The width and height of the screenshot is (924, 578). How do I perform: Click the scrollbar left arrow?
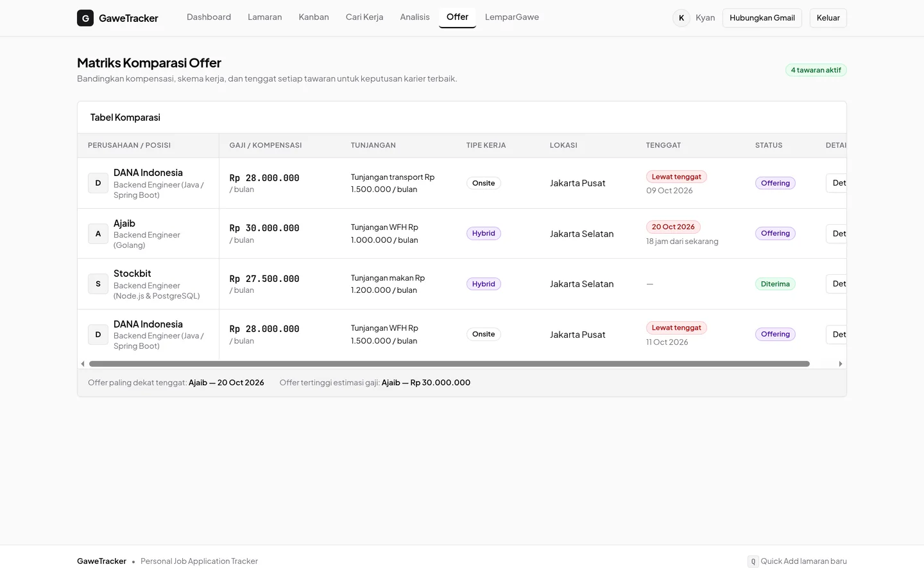[83, 363]
